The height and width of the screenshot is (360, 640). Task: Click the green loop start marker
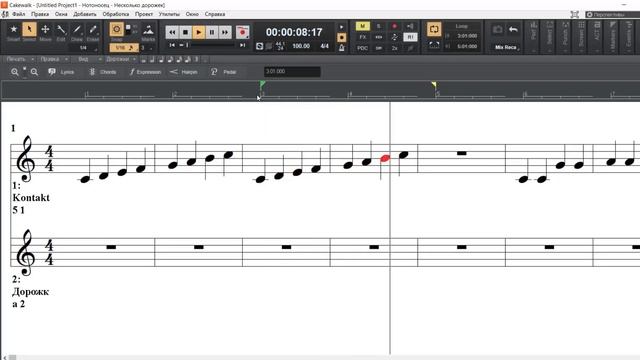coord(262,84)
